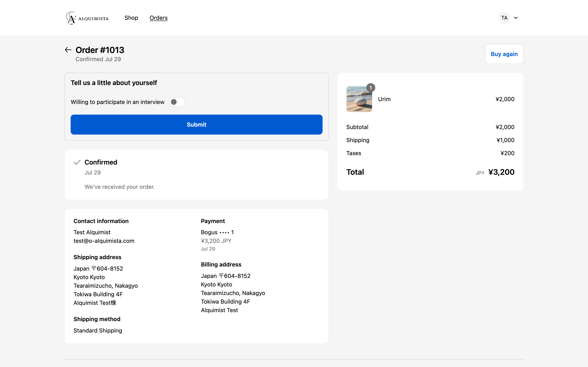Viewport: 588px width, 367px height.
Task: Click the back arrow beside Order #1013
Action: [68, 50]
